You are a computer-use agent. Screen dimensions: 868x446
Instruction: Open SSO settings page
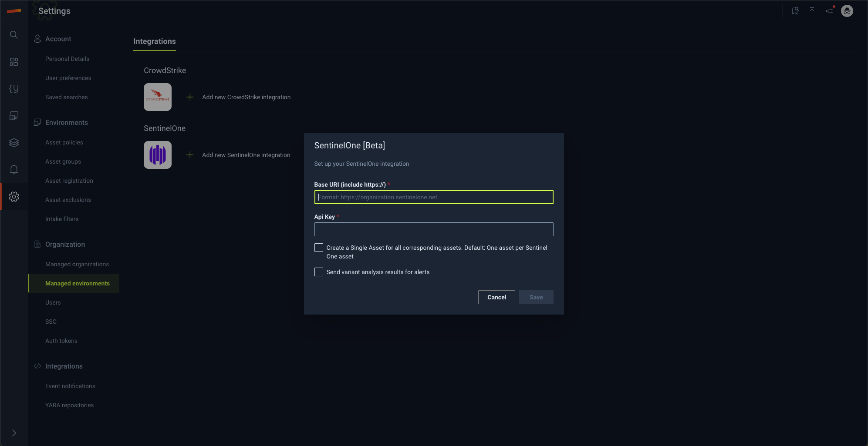51,322
